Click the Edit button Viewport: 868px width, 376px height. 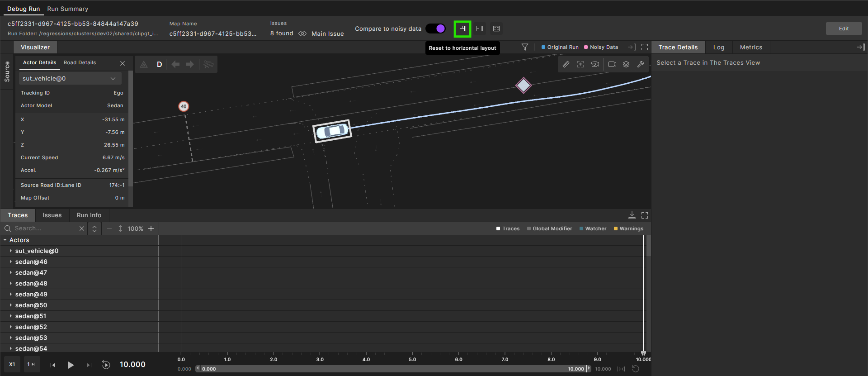pyautogui.click(x=844, y=29)
